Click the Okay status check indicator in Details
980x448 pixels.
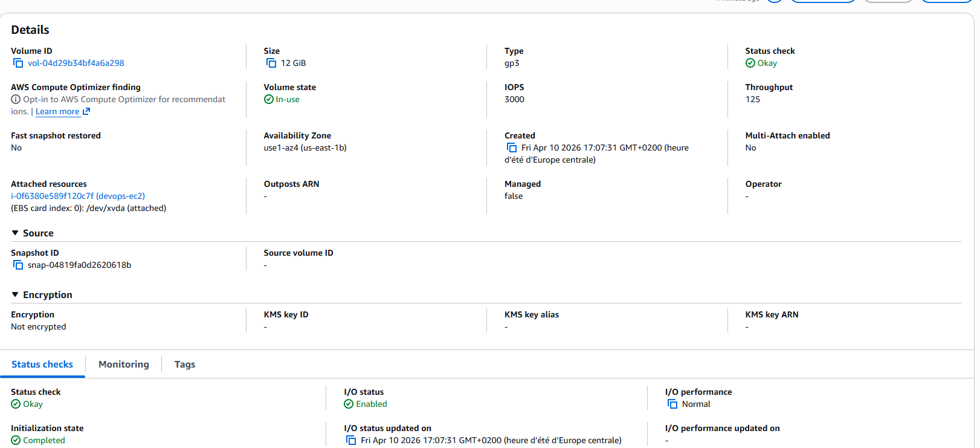pos(761,63)
